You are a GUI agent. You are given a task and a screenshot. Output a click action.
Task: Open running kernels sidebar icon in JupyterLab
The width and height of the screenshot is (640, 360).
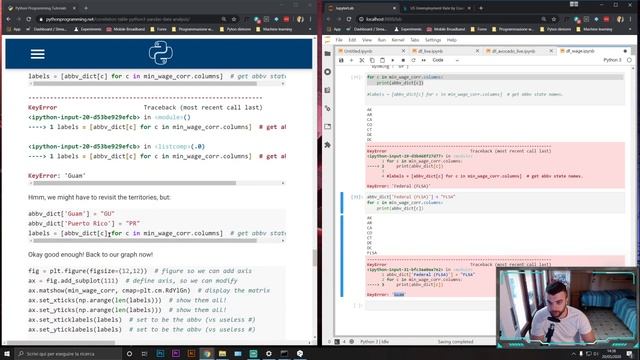328,72
